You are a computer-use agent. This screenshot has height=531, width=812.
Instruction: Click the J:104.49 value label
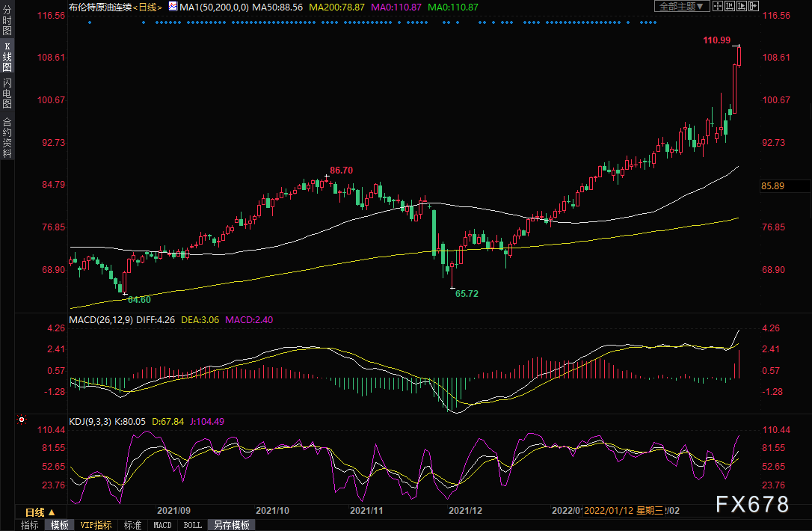(x=207, y=422)
